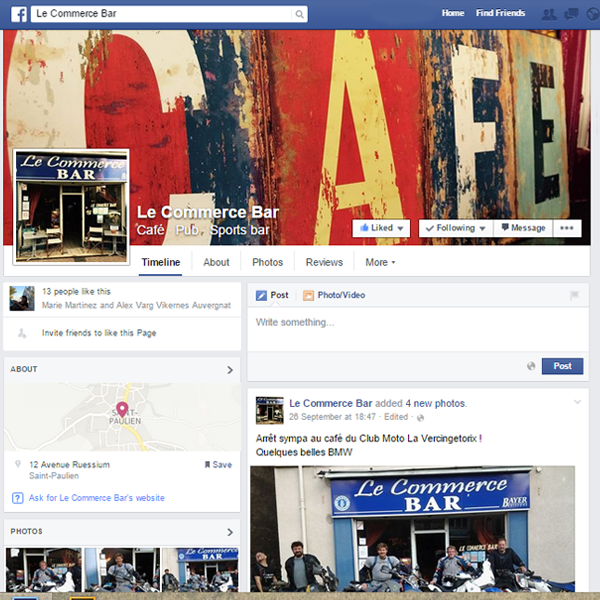Select the Post composer tab
The width and height of the screenshot is (600, 600).
click(x=272, y=295)
